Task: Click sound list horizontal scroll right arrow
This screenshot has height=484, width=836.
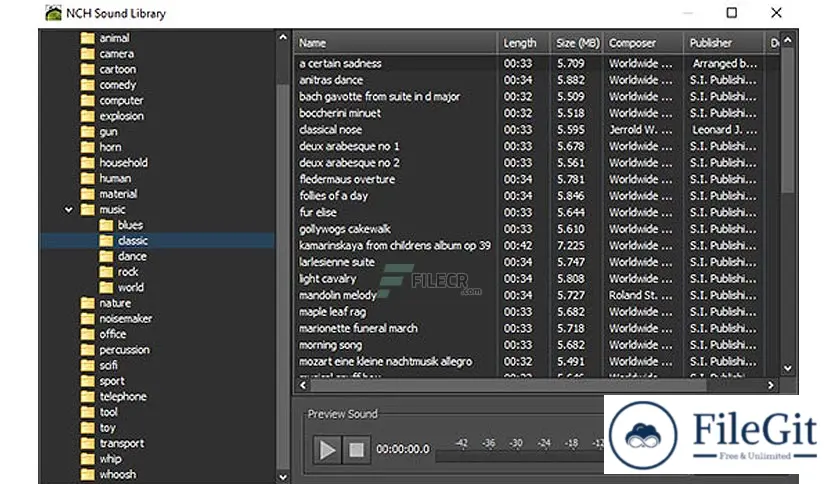Action: [770, 385]
